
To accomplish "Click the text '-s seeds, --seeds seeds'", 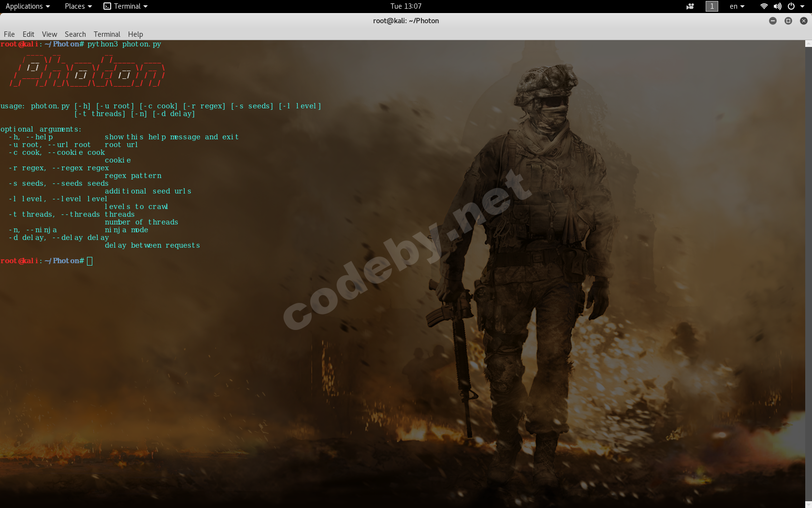I will [58, 183].
